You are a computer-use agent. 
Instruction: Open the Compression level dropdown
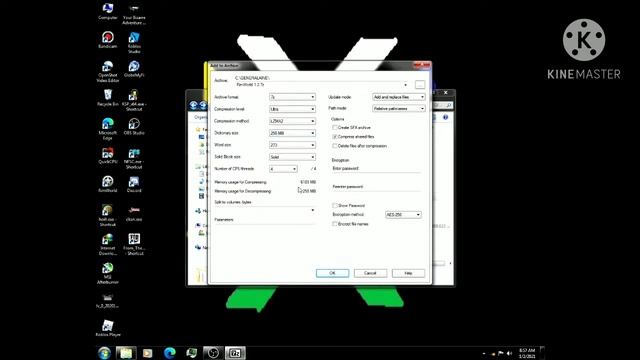click(292, 109)
